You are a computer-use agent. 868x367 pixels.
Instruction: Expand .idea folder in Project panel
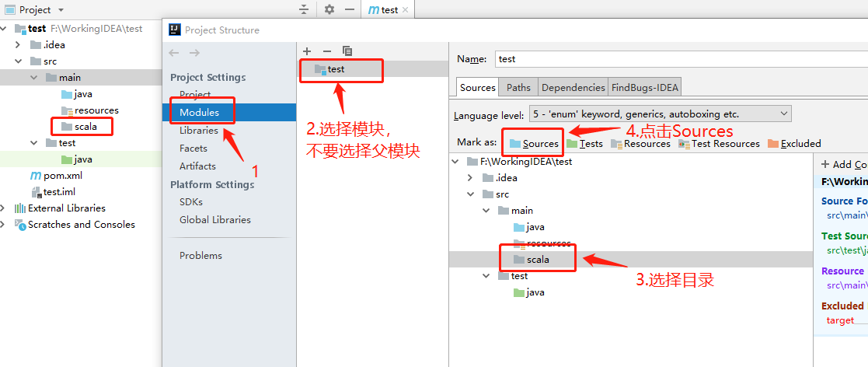coord(18,45)
